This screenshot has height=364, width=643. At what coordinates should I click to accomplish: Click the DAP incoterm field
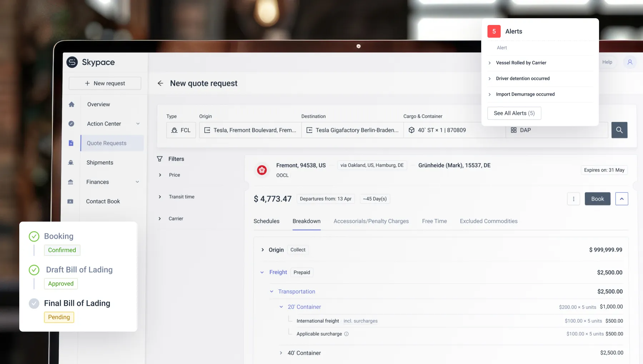(557, 130)
